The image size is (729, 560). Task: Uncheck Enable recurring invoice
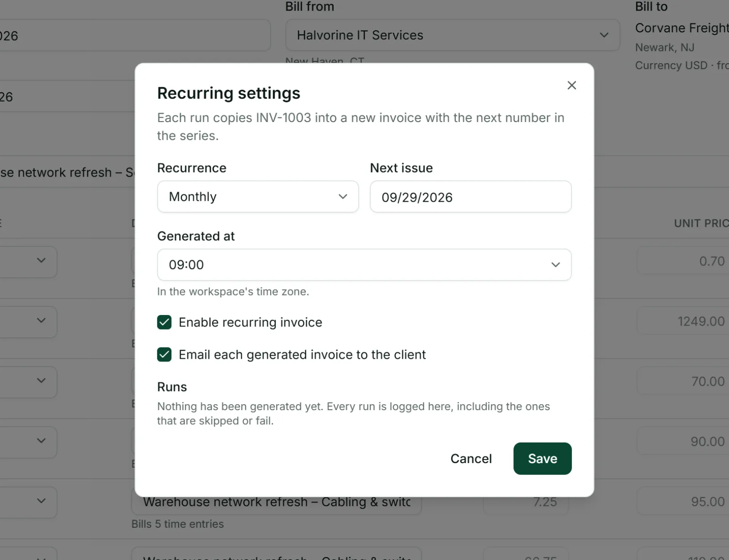pyautogui.click(x=164, y=322)
